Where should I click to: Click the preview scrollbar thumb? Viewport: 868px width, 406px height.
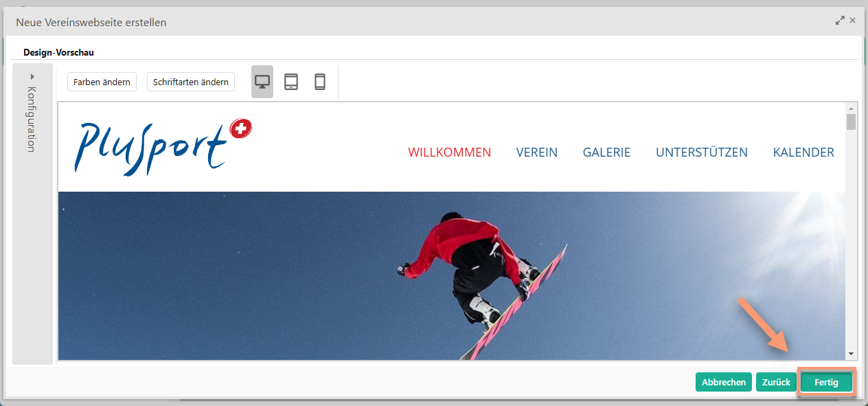852,122
